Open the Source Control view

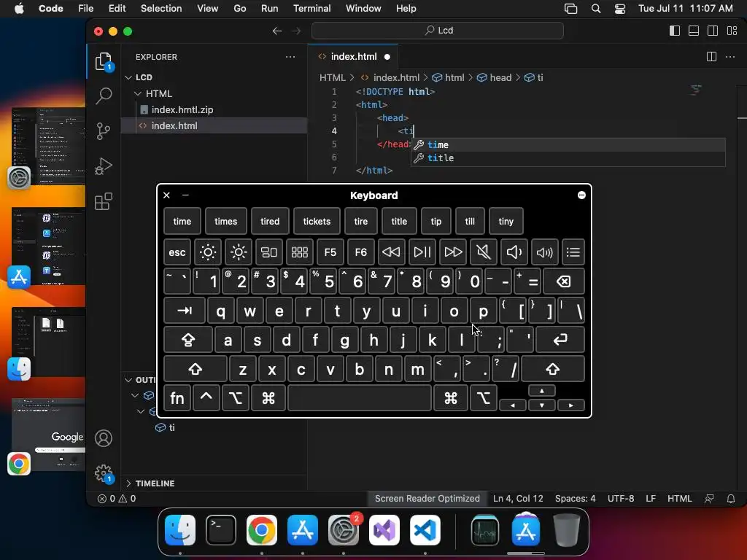[104, 131]
